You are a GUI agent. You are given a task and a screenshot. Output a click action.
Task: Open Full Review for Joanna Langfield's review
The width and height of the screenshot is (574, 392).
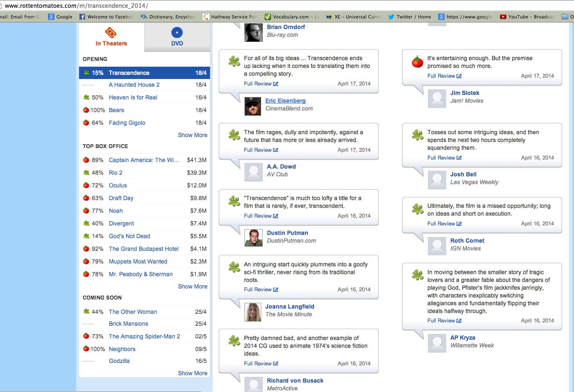(261, 290)
